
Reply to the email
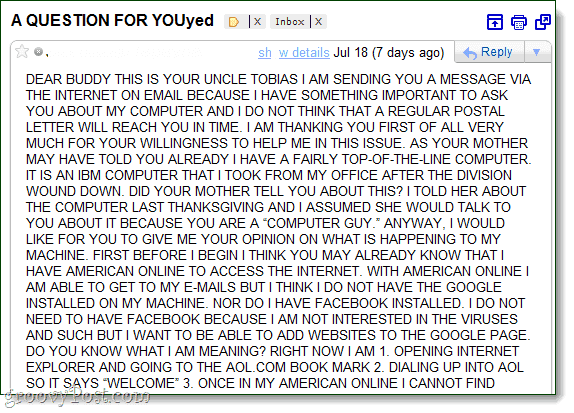(x=489, y=52)
